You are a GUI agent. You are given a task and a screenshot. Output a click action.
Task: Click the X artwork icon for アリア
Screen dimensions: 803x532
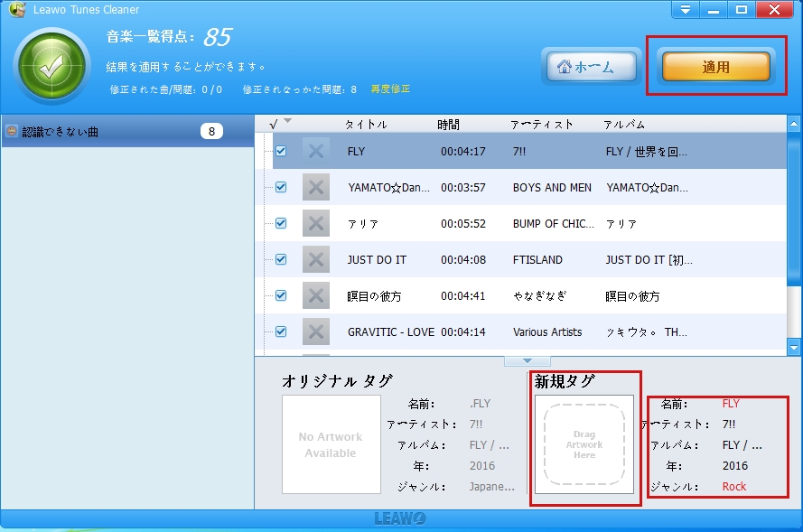[x=315, y=223]
